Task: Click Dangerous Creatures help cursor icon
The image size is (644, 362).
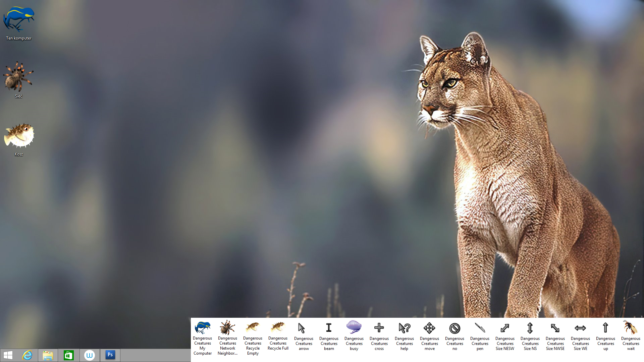Action: pos(404,328)
